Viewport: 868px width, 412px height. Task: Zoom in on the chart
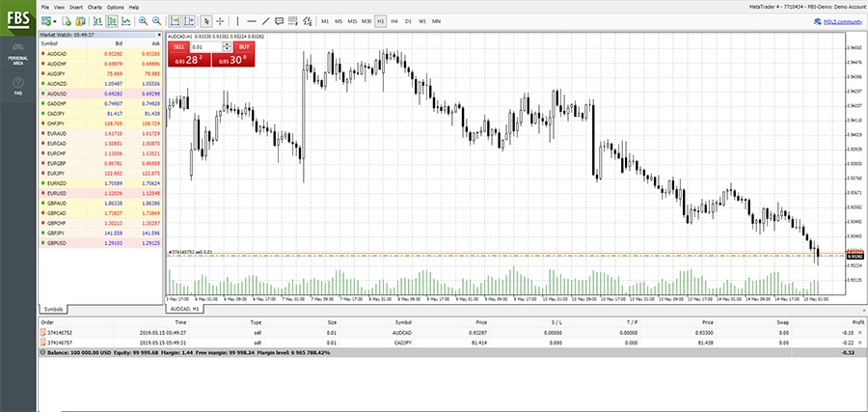coord(143,20)
